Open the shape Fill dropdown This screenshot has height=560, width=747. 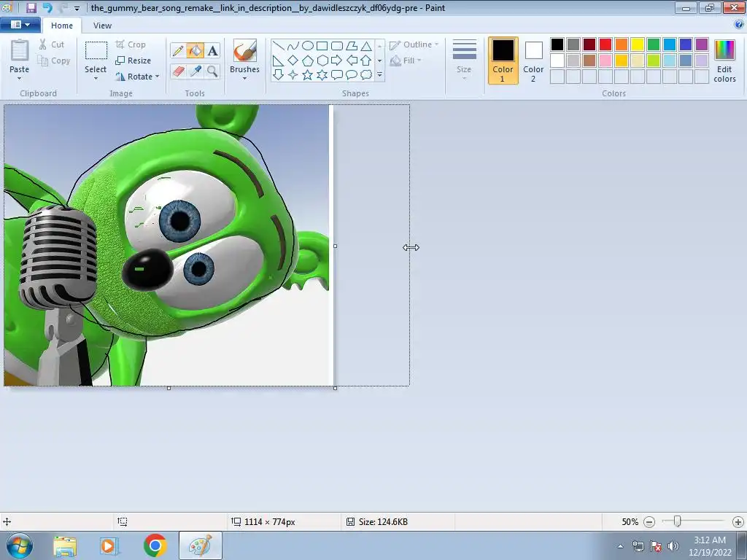(x=406, y=61)
